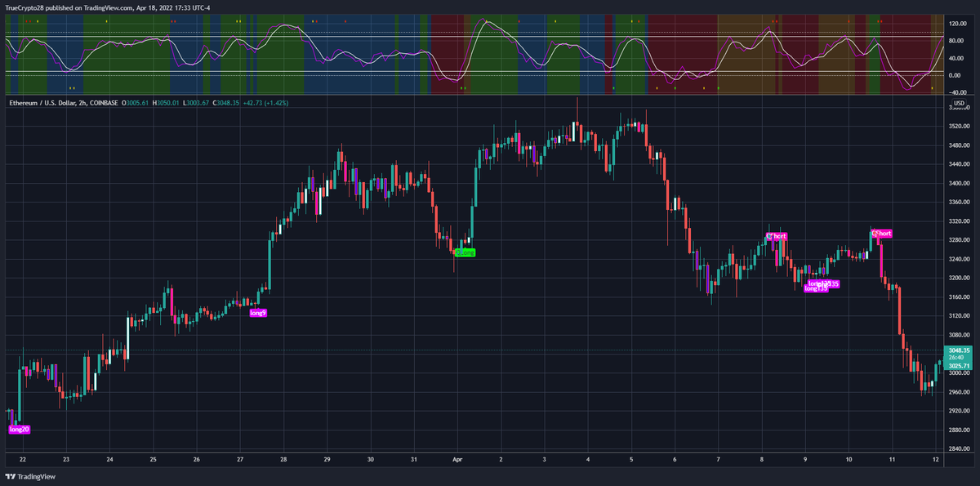
Task: Click the date label 8 on time axis
Action: [x=762, y=459]
